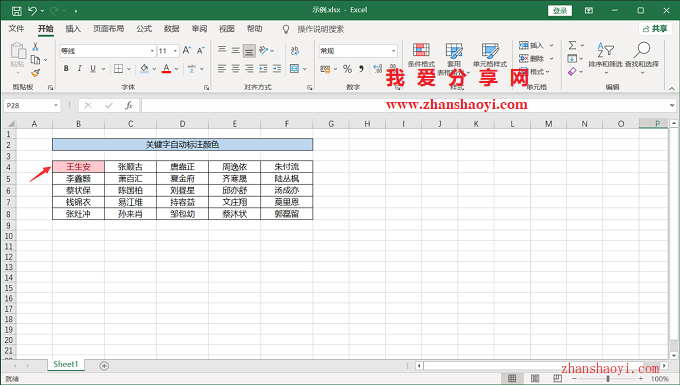Expand the fill color dropdown arrow
The height and width of the screenshot is (385, 680).
pos(154,69)
